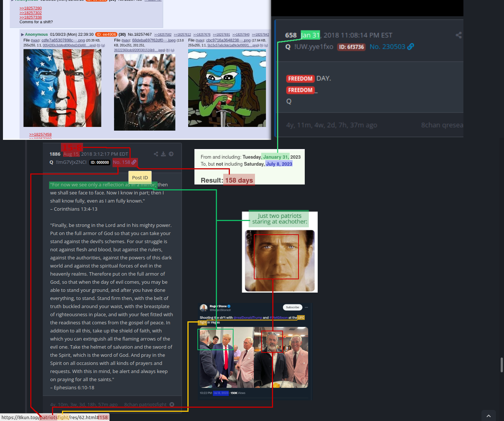Click the share icon on post 658

coord(459,35)
